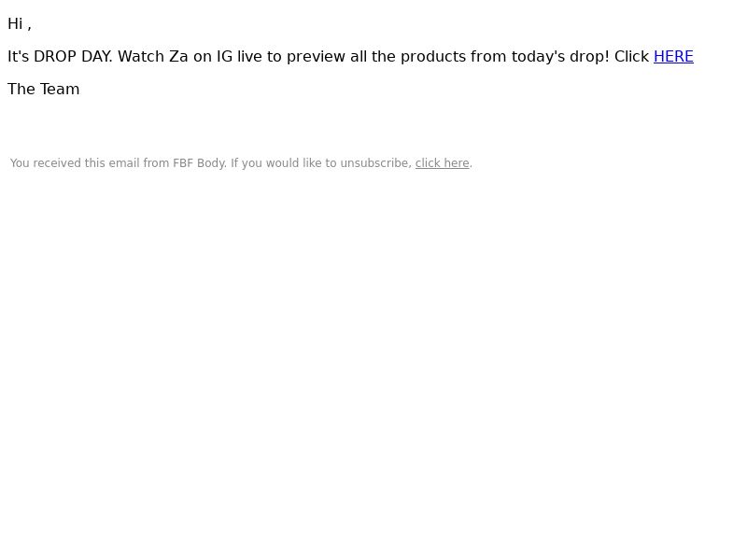Click "this email" in the footer
747x560 pixels.
112,163
